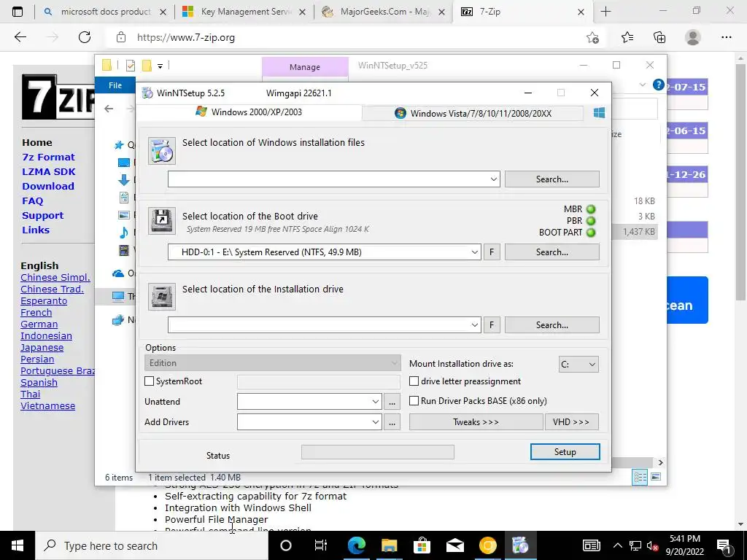This screenshot has height=560, width=747.
Task: Browse for Add Drivers with the ... button
Action: (x=392, y=422)
